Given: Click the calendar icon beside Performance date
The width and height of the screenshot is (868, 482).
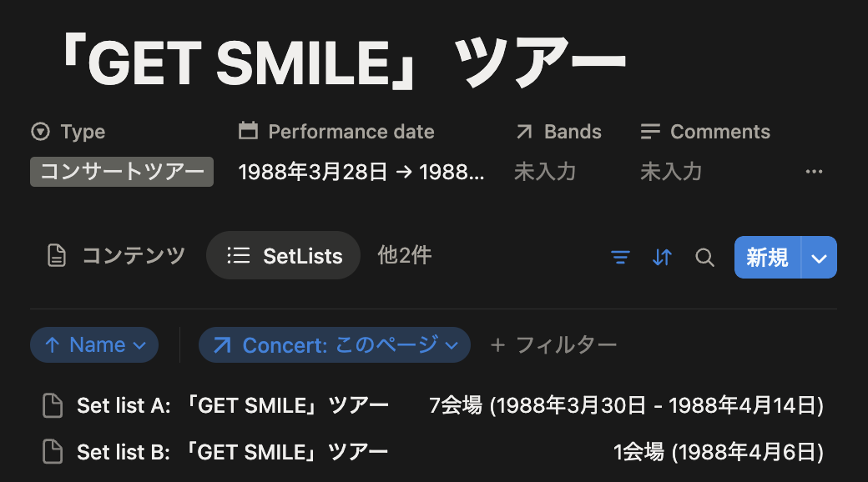Looking at the screenshot, I should 248,131.
